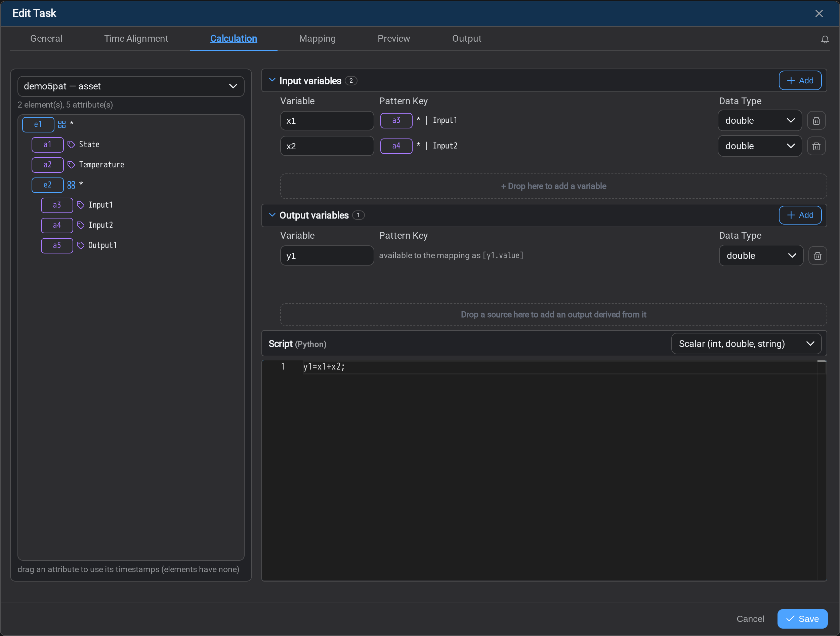The width and height of the screenshot is (840, 636).
Task: Click the Temperature attribute tag icon
Action: [x=71, y=165]
